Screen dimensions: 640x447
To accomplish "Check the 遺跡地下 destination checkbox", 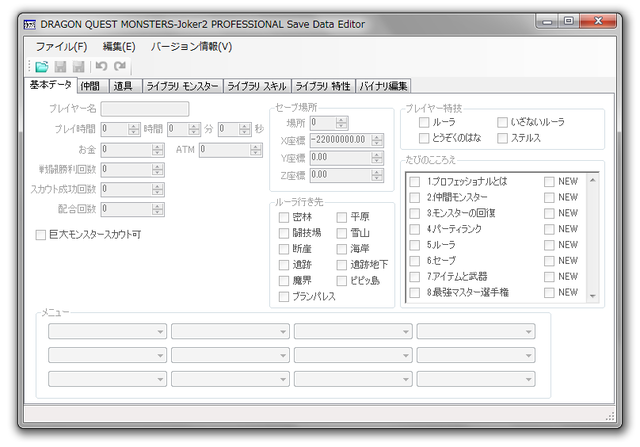I will pyautogui.click(x=342, y=265).
